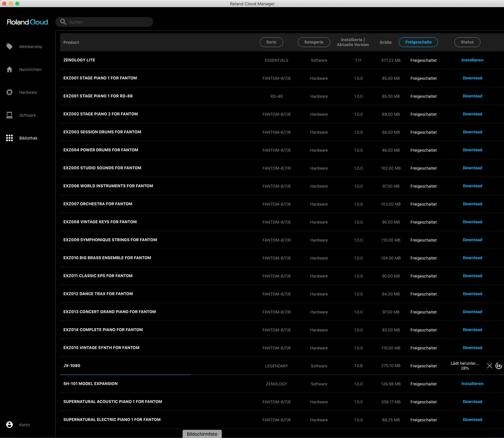Download EXZ001 Stage Piano 1 for Fantom
This screenshot has height=438, width=504.
coord(472,78)
